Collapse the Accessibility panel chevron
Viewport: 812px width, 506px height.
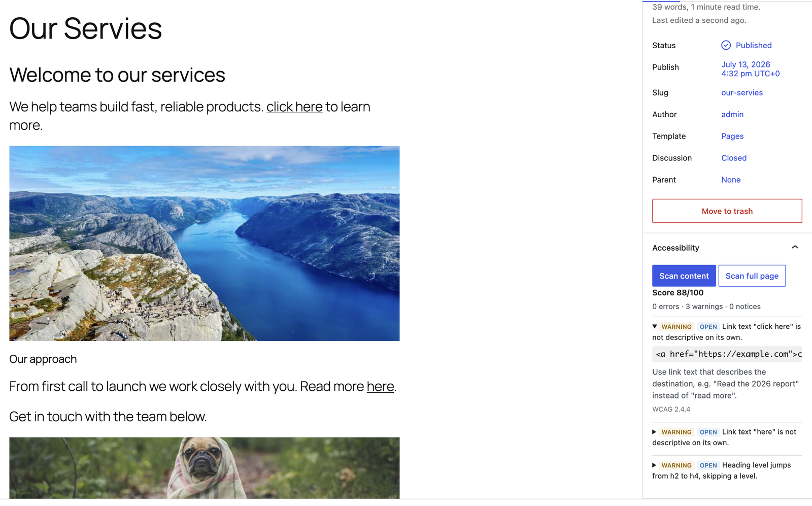pos(795,247)
